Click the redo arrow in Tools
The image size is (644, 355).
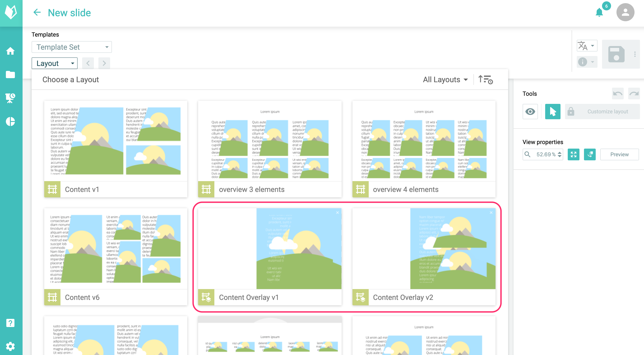(634, 93)
